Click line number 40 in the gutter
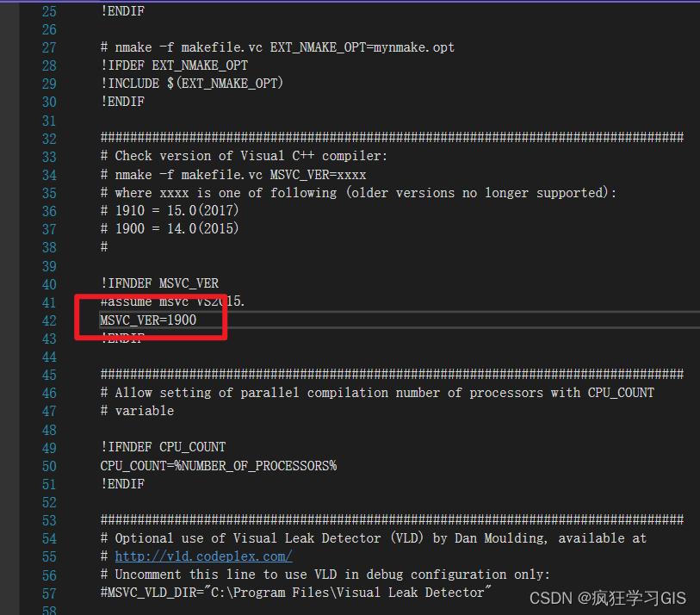Viewport: 700px width, 615px height. [x=50, y=284]
